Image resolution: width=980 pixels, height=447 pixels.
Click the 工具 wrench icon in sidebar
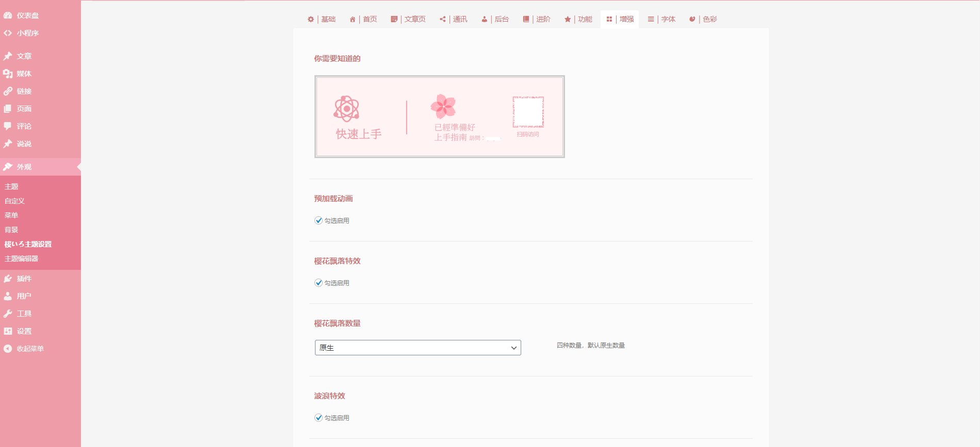point(8,314)
